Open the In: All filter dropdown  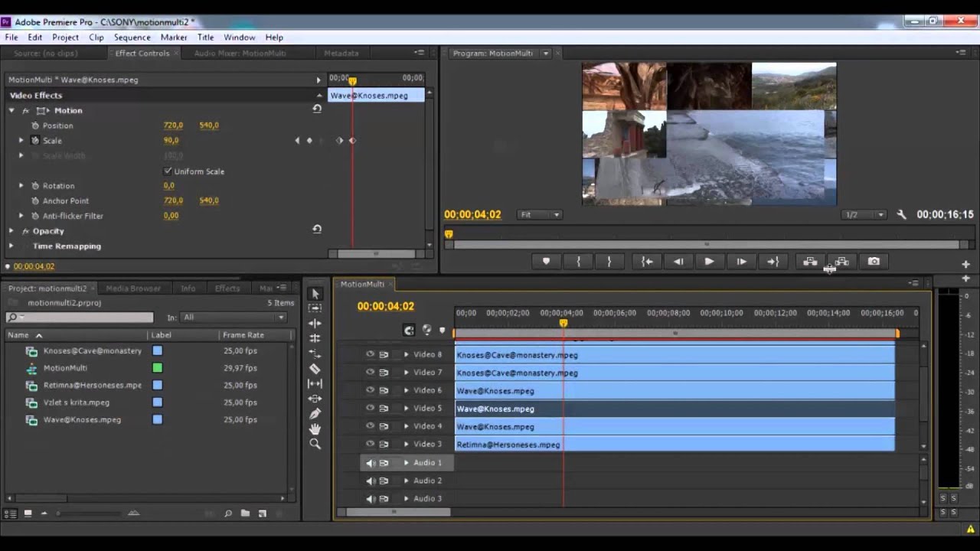233,318
